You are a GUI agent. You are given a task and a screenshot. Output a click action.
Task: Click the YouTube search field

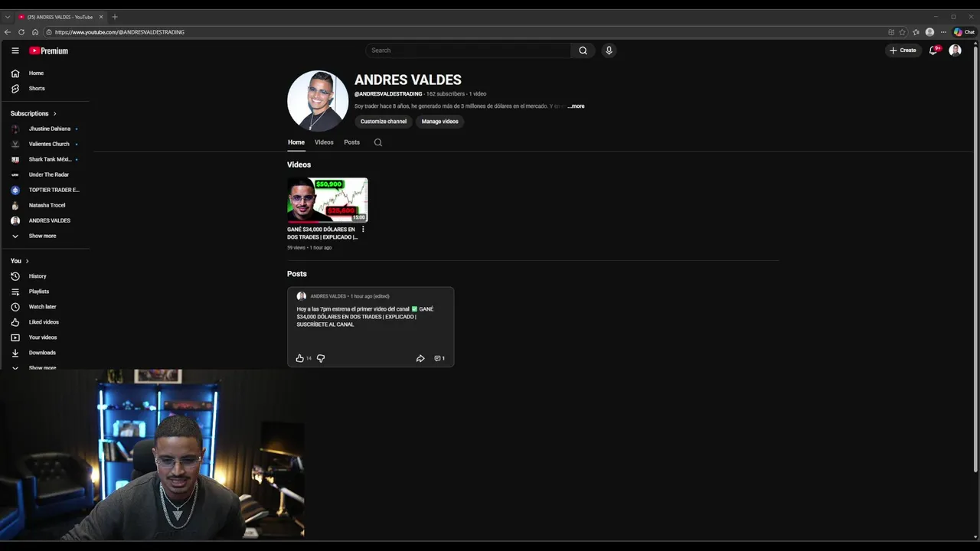[x=468, y=51]
